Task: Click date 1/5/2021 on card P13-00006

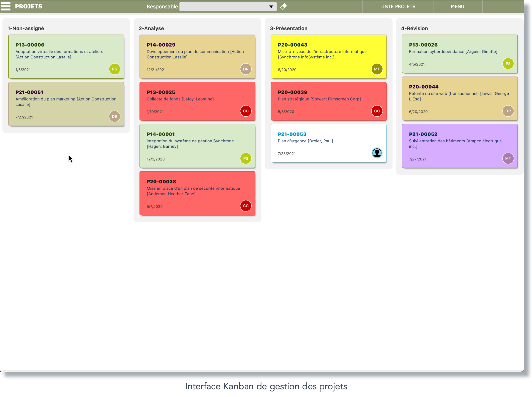Action: [x=23, y=70]
